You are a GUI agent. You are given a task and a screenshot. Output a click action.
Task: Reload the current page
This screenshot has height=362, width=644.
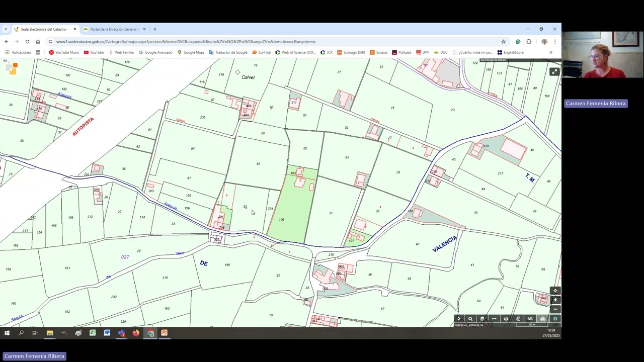pyautogui.click(x=27, y=42)
